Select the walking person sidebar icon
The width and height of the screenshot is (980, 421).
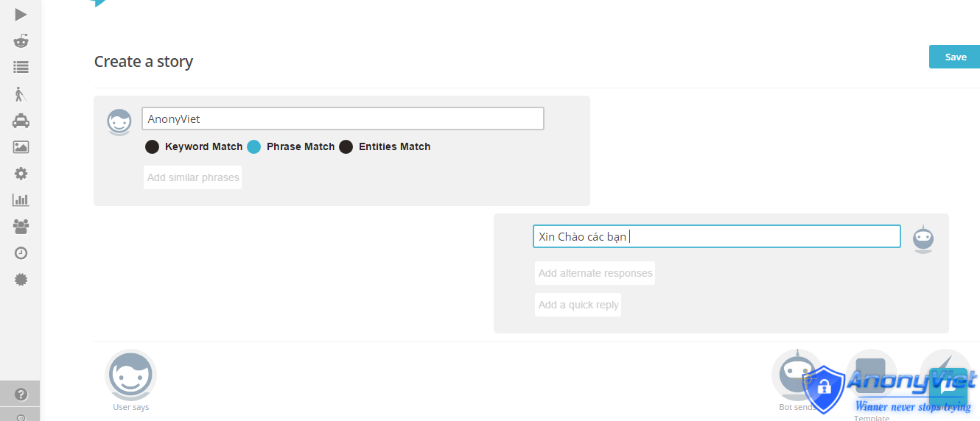(21, 93)
